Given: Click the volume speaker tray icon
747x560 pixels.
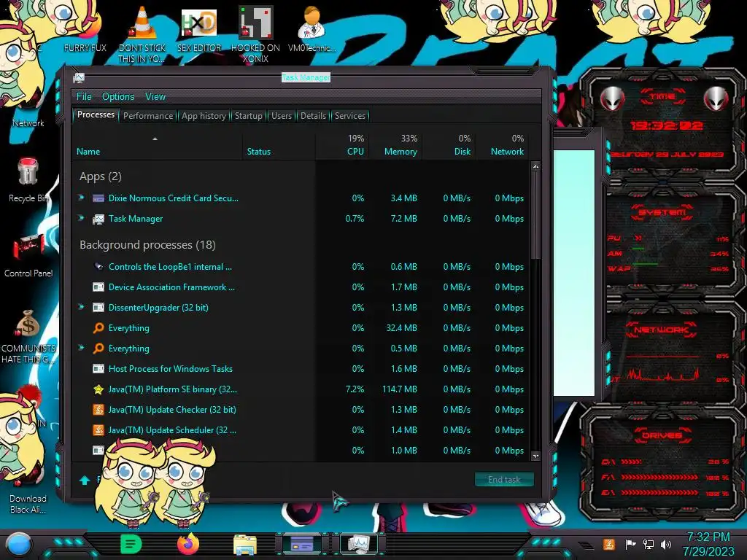Looking at the screenshot, I should coord(665,544).
